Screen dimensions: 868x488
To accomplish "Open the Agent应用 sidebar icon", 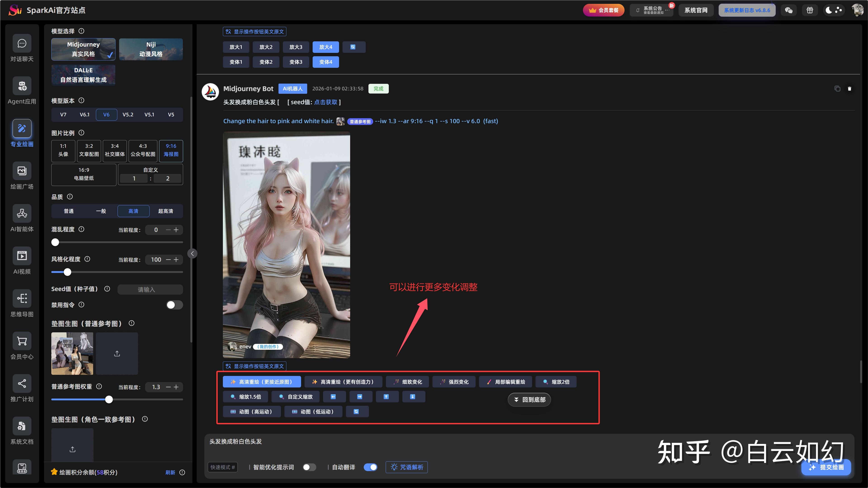I will pyautogui.click(x=22, y=86).
